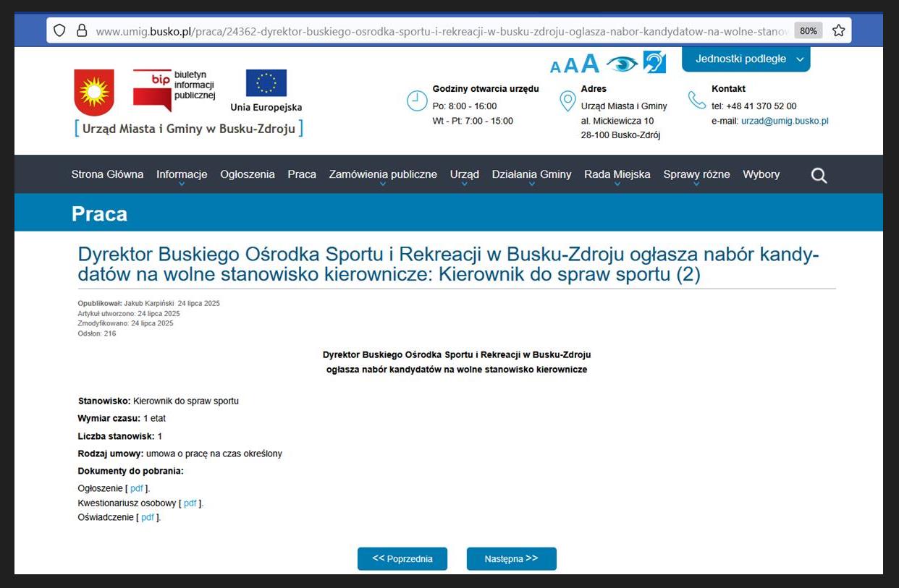The image size is (899, 588).
Task: Open the Ogłoszenie pdf link
Action: [x=137, y=488]
